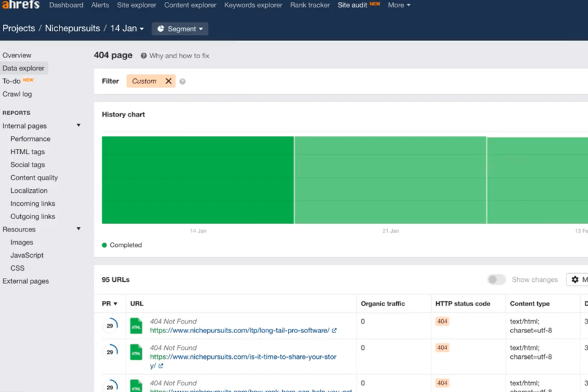Viewport: 588px width, 392px height.
Task: Open JavaScript report
Action: click(27, 255)
